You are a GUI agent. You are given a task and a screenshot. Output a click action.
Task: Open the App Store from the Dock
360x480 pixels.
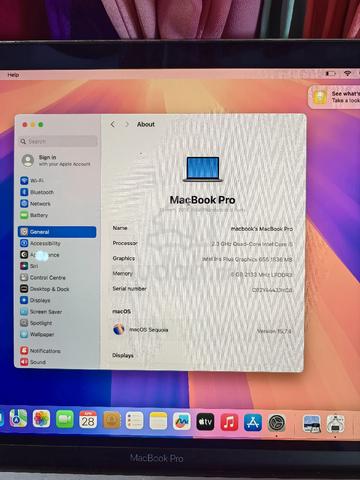pos(253,423)
